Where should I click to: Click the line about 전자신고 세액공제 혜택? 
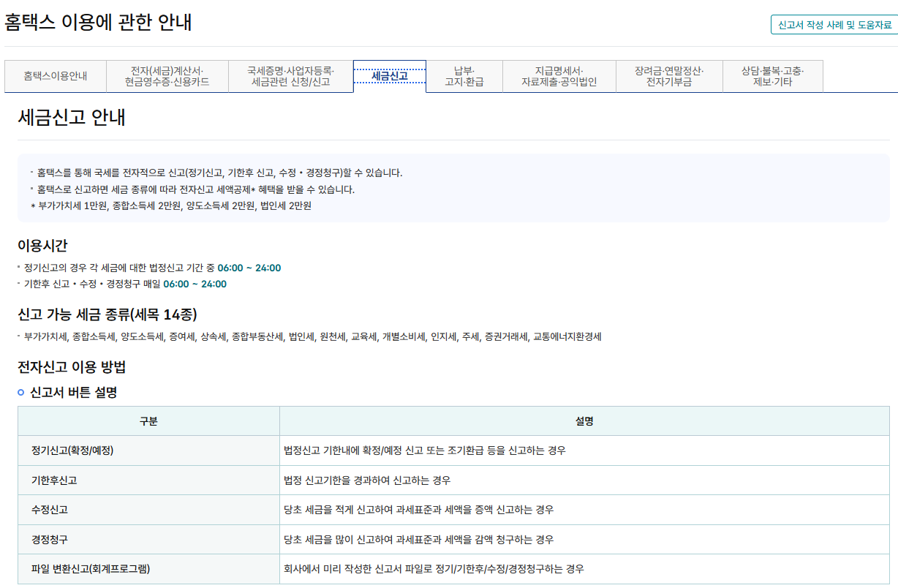point(195,189)
